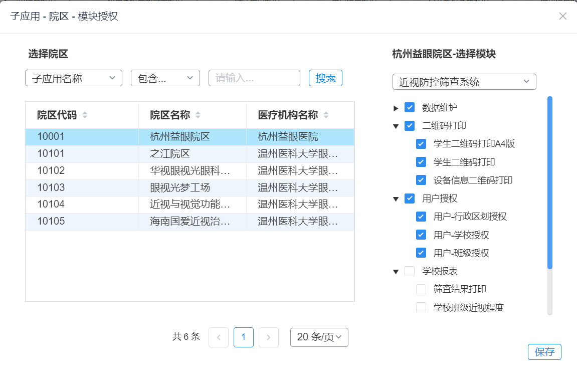The height and width of the screenshot is (392, 577).
Task: Open 包含 condition dropdown
Action: (165, 78)
